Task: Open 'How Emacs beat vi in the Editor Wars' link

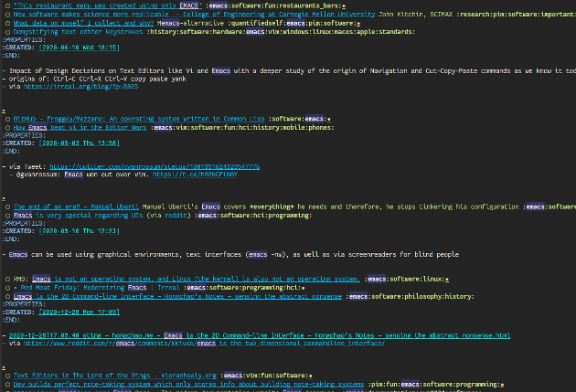Action: [80, 127]
